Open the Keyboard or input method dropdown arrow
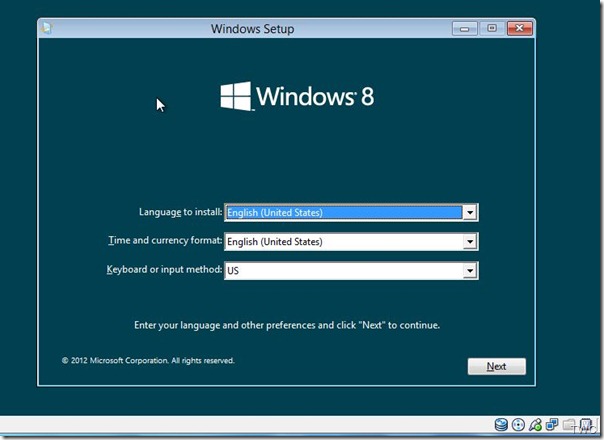The image size is (604, 440). point(470,271)
